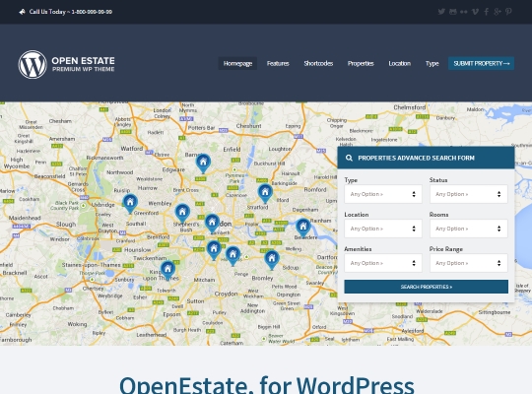
Task: Open the Rooms dropdown in search form
Action: click(x=469, y=229)
